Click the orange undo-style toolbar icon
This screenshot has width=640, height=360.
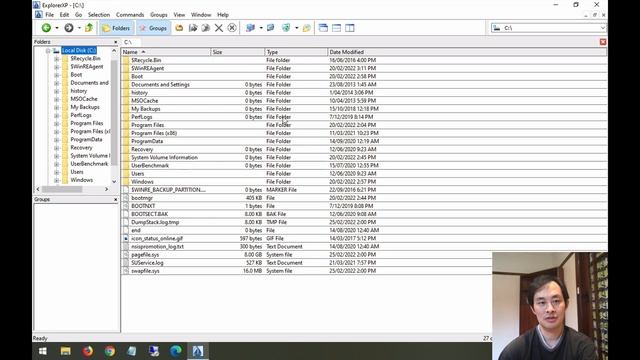179,28
